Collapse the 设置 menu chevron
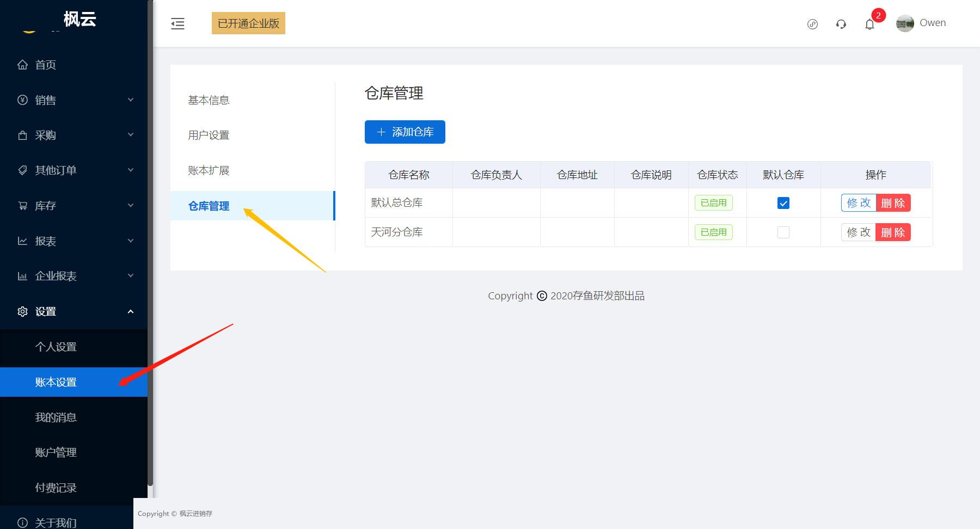The image size is (980, 529). pos(131,311)
